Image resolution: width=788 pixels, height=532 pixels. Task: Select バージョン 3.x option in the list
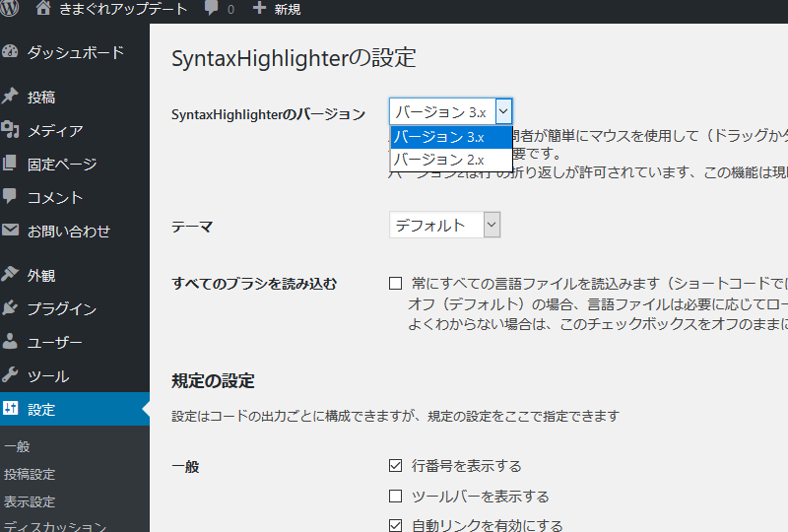pyautogui.click(x=451, y=137)
